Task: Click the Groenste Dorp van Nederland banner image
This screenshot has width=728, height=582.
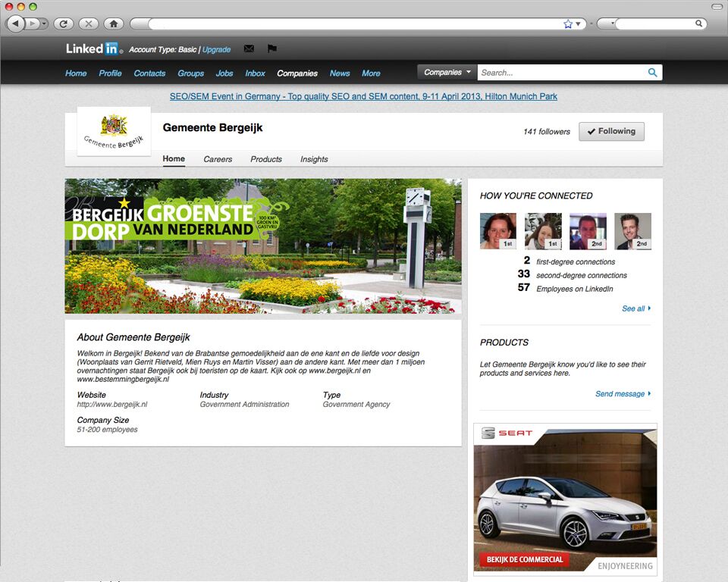Action: [263, 246]
